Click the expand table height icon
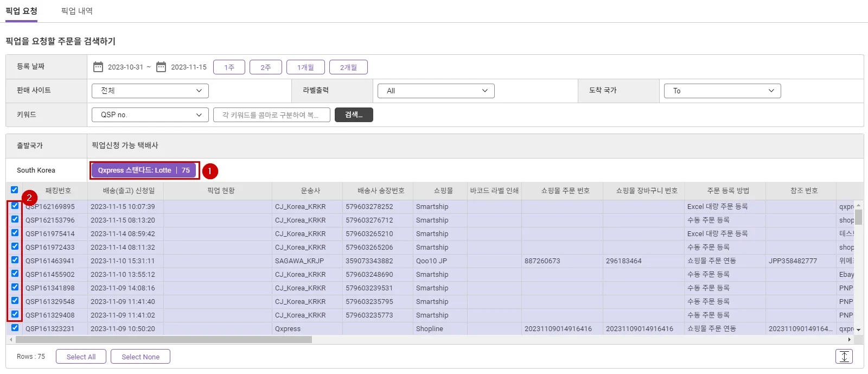The width and height of the screenshot is (868, 374). (x=844, y=357)
